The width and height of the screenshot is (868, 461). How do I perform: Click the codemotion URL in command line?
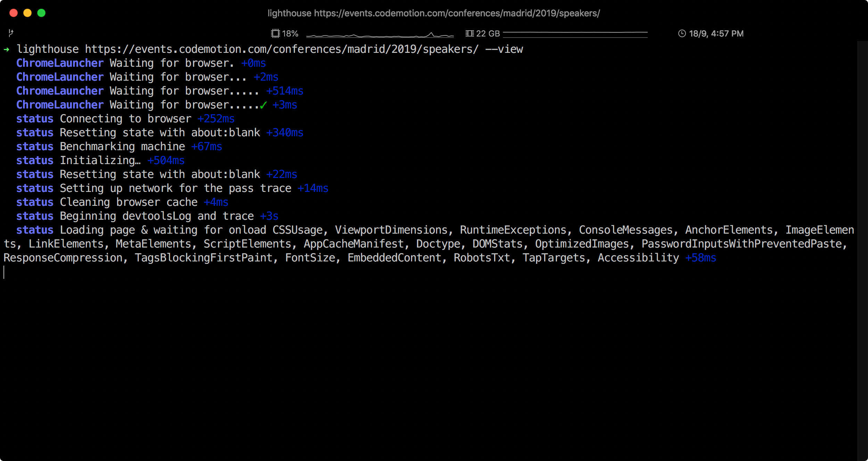coord(281,49)
